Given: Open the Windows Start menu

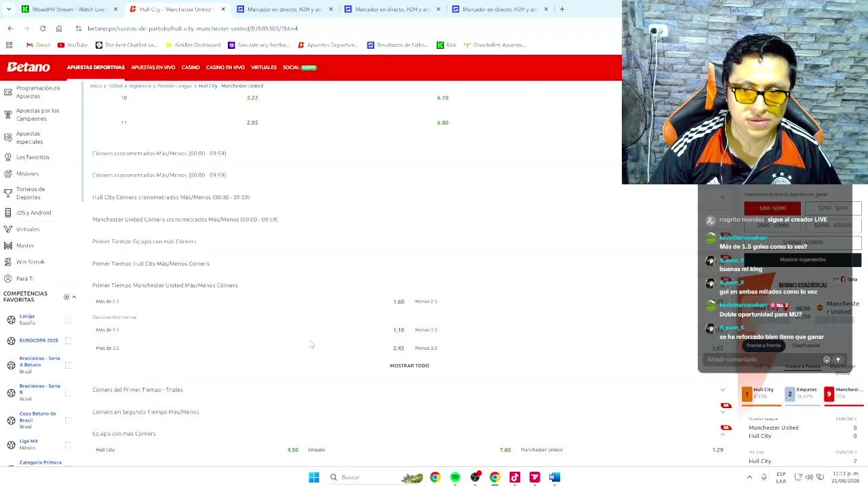Looking at the screenshot, I should coord(314,477).
